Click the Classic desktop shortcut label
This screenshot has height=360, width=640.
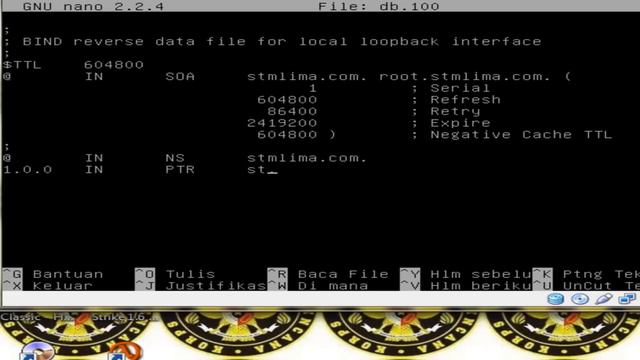(x=20, y=317)
